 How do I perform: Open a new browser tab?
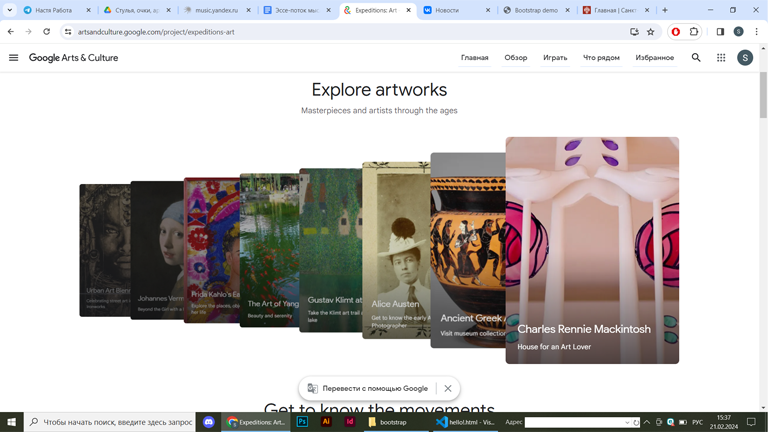point(665,10)
